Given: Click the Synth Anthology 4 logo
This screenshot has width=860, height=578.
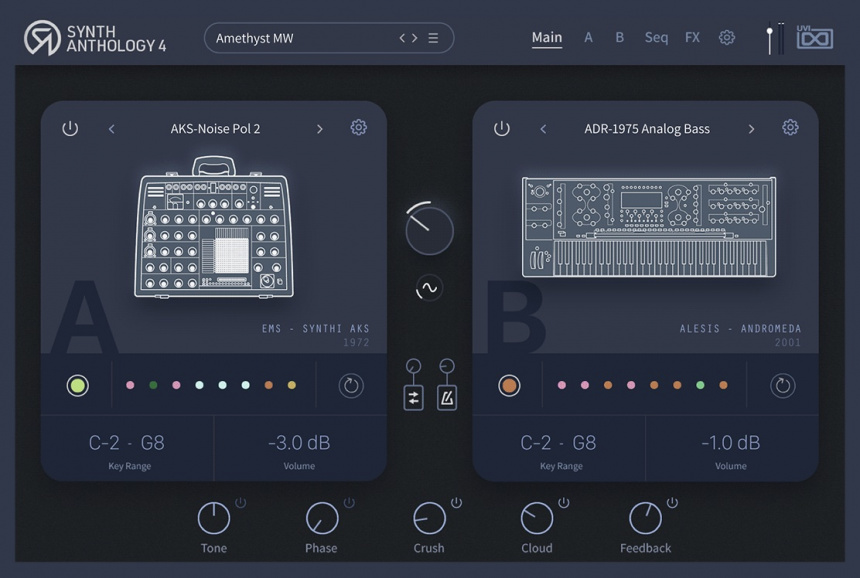Looking at the screenshot, I should [x=95, y=38].
